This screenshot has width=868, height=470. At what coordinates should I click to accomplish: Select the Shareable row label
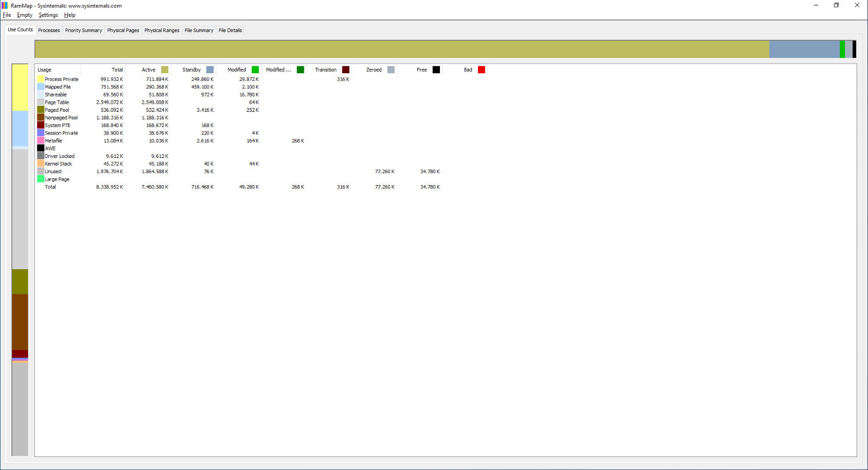56,94
